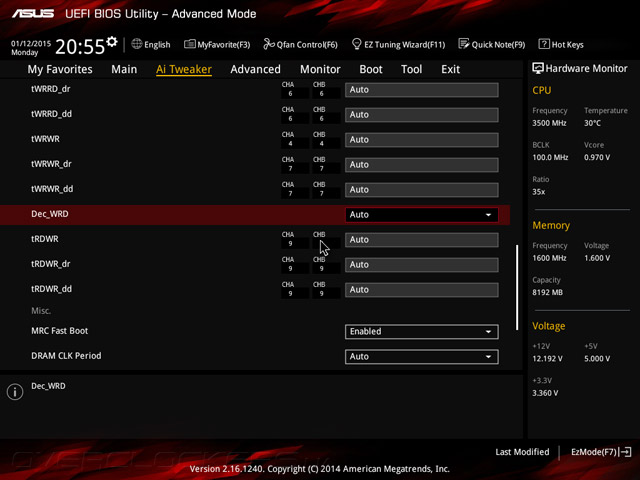Go to the Advanced tab
The width and height of the screenshot is (640, 480).
point(256,69)
